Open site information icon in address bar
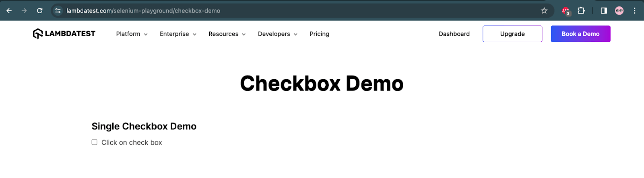The image size is (644, 178). tap(58, 11)
